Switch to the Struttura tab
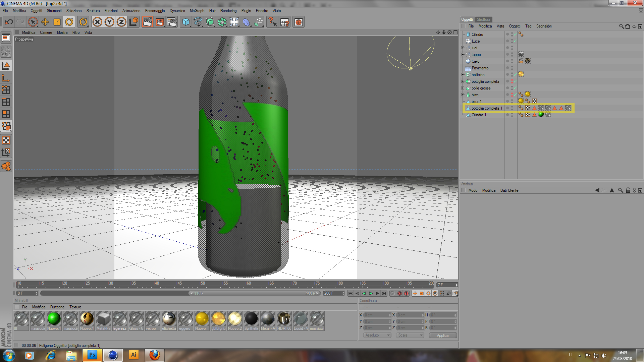Image resolution: width=644 pixels, height=362 pixels. pos(483,19)
